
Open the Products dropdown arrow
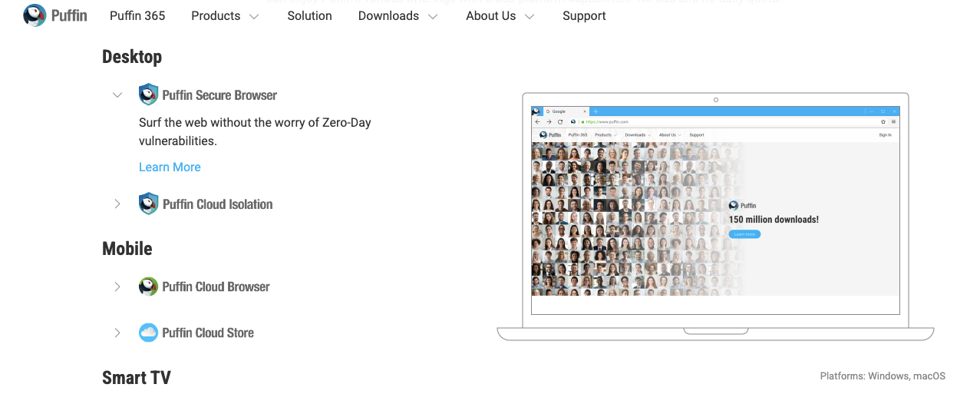pyautogui.click(x=254, y=17)
